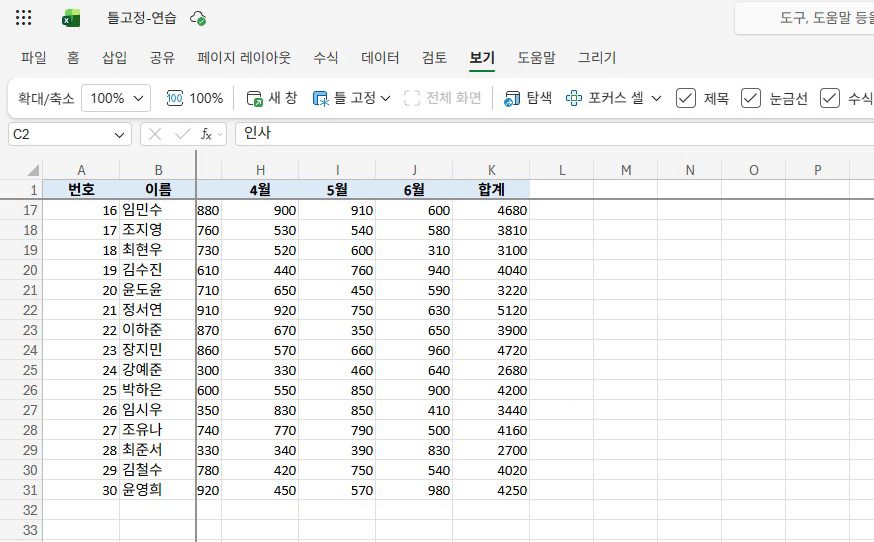The image size is (874, 542).
Task: Switch to the 데이터 tab
Action: (380, 57)
